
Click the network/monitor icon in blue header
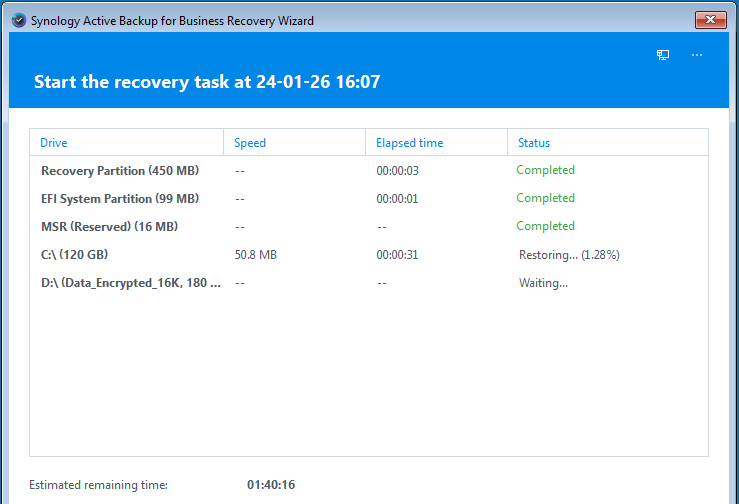663,55
